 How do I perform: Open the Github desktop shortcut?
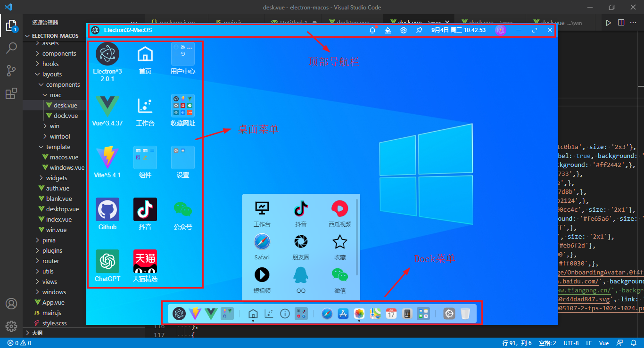[107, 209]
